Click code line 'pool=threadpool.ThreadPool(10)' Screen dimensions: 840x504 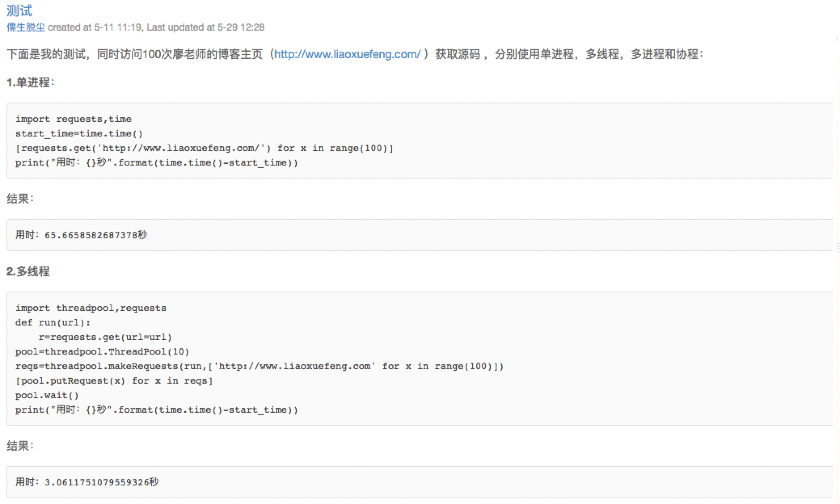[102, 352]
